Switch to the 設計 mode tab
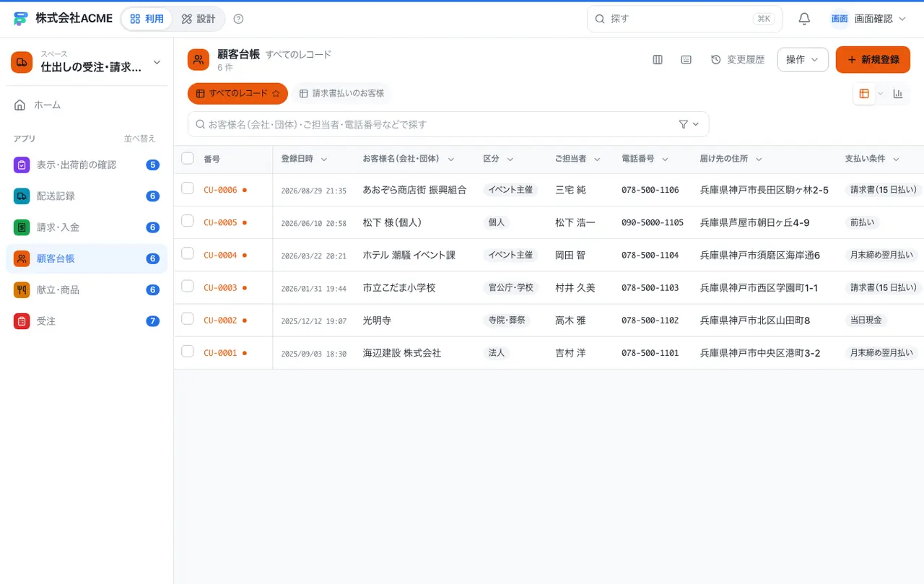The image size is (924, 584). pyautogui.click(x=199, y=19)
